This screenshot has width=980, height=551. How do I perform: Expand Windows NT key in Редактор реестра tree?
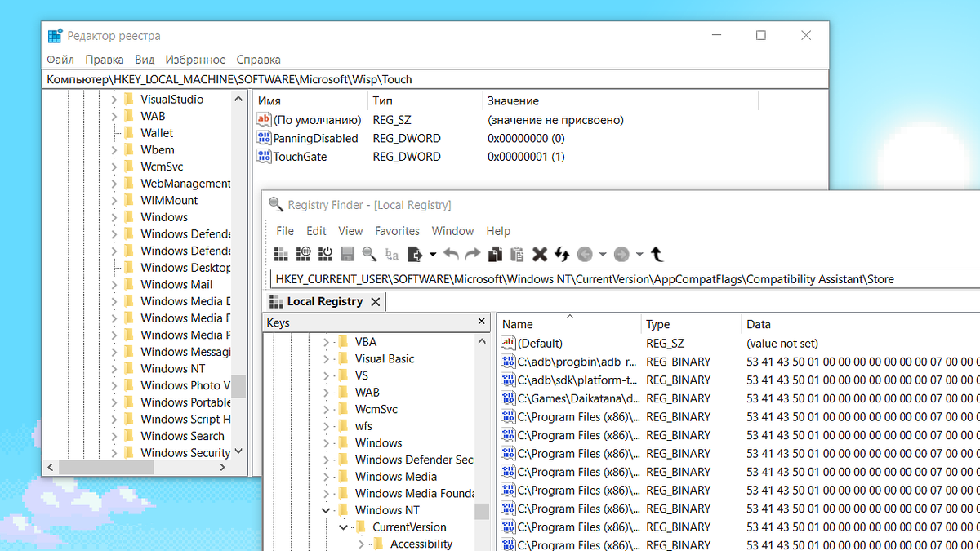pos(114,369)
